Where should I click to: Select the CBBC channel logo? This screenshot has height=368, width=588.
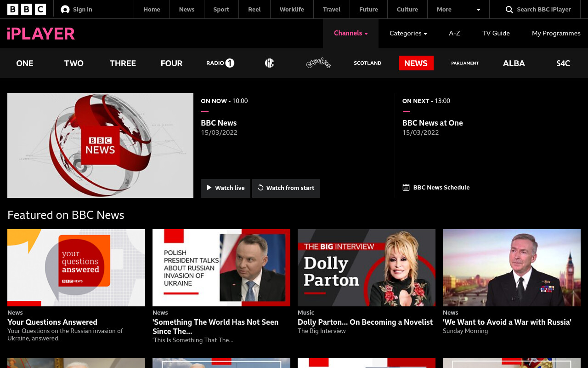point(270,63)
